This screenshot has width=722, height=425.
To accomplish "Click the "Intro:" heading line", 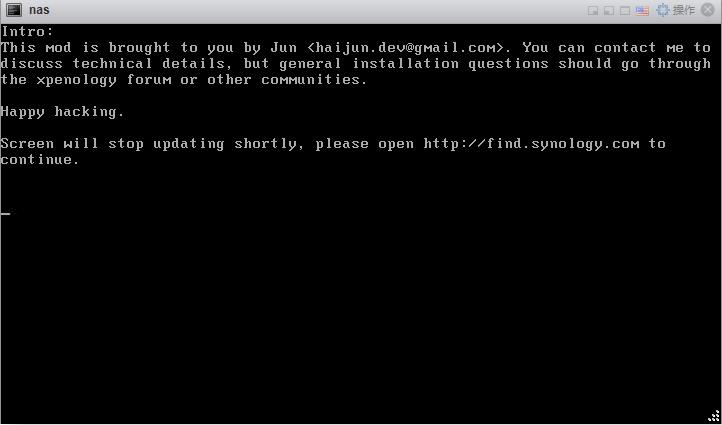I will click(x=28, y=32).
